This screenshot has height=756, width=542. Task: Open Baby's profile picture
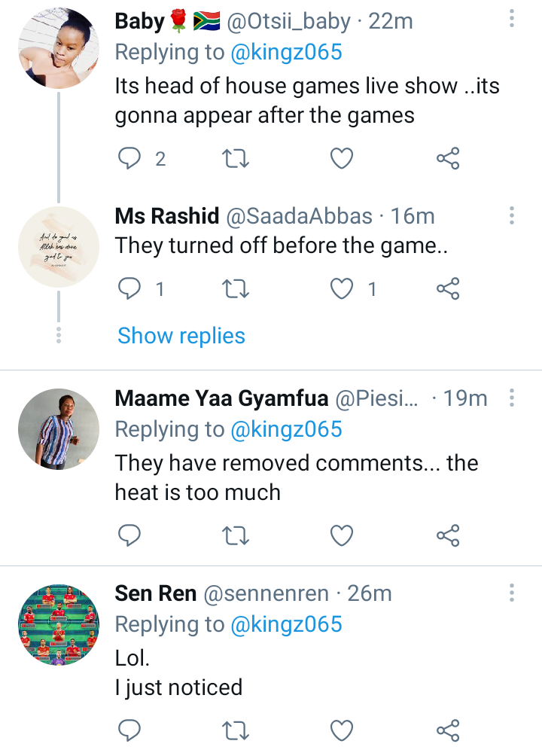(59, 49)
